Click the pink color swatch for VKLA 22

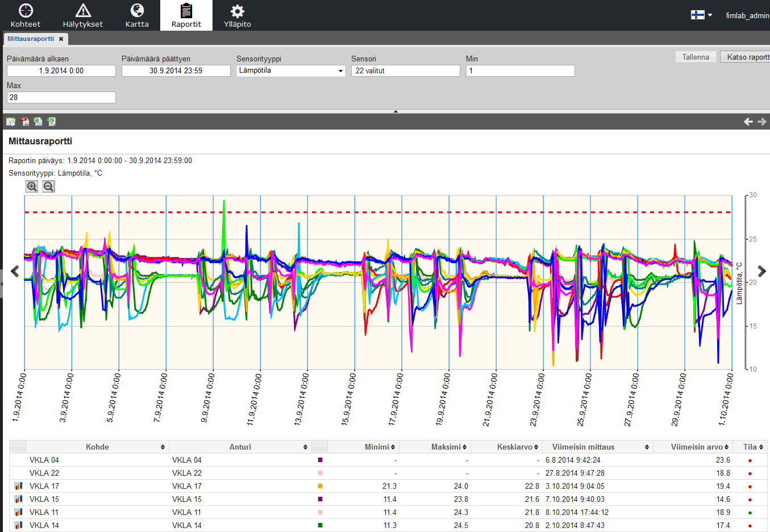click(x=320, y=473)
